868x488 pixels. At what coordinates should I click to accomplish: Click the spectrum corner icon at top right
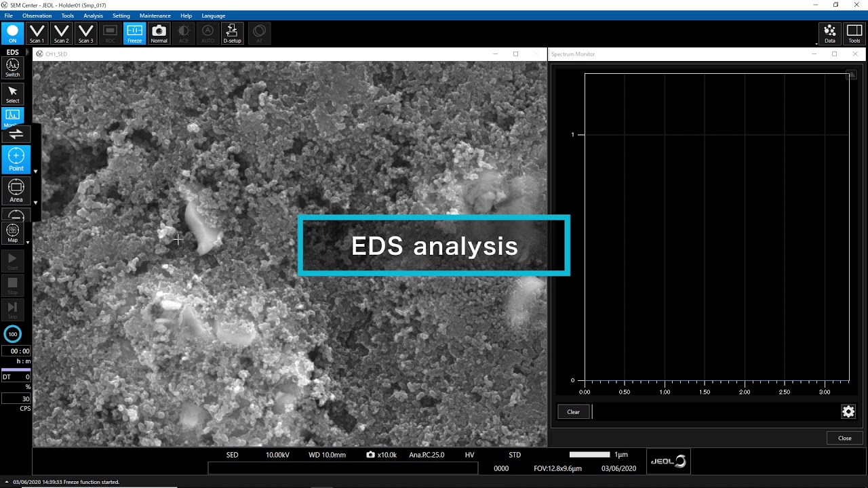tap(852, 75)
